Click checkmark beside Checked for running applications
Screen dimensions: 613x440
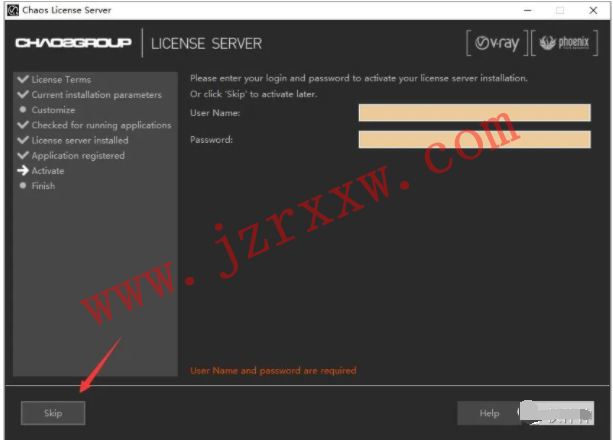pyautogui.click(x=23, y=125)
